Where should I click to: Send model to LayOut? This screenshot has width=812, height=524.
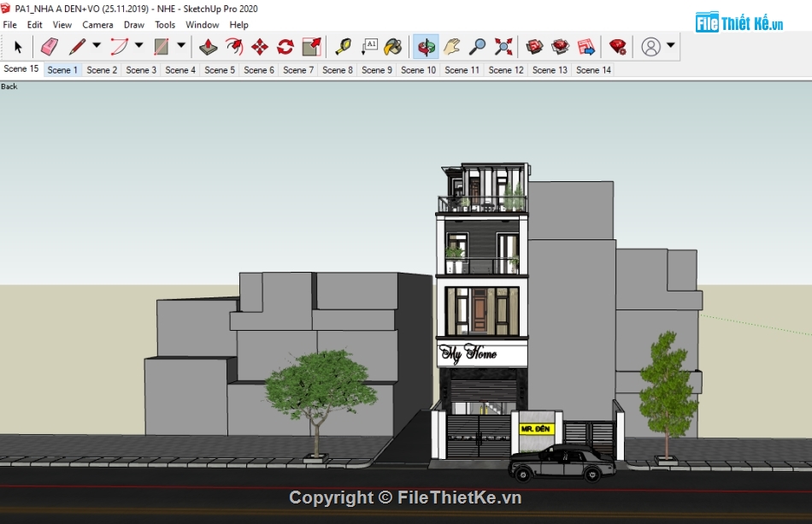tap(586, 47)
